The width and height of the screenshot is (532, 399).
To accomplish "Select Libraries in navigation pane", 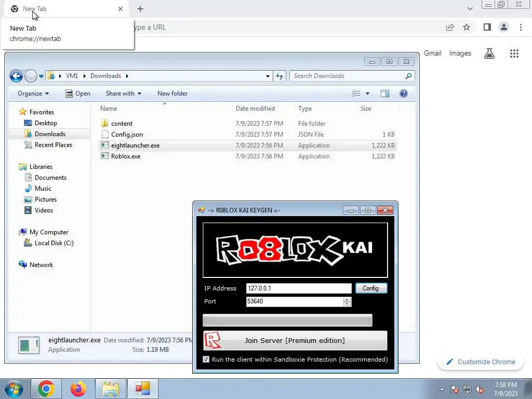I will tap(36, 167).
